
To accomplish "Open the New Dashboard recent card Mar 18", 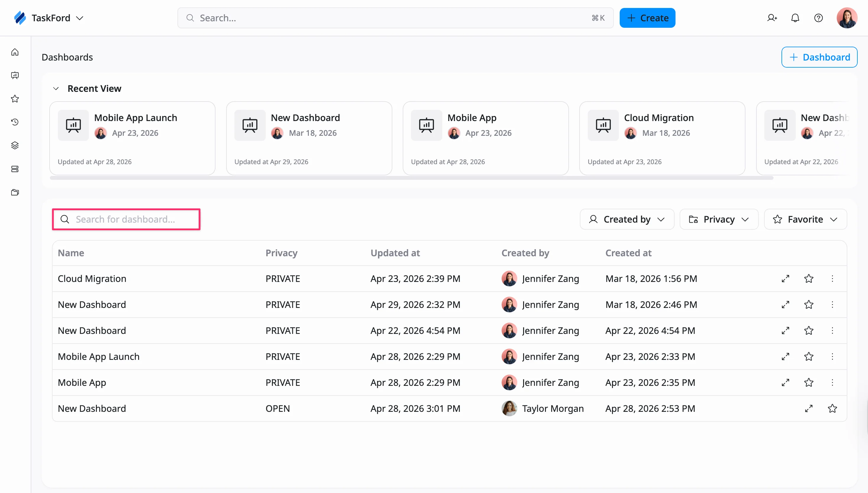I will pyautogui.click(x=309, y=138).
